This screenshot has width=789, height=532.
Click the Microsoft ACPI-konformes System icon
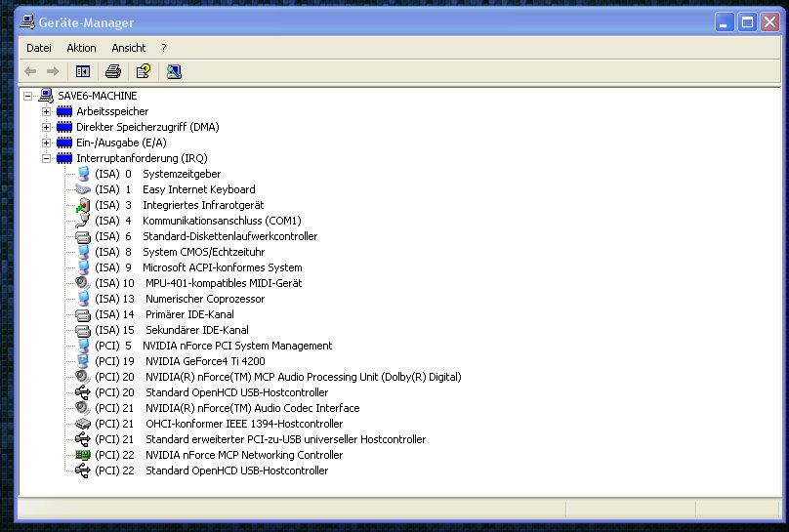[x=83, y=267]
